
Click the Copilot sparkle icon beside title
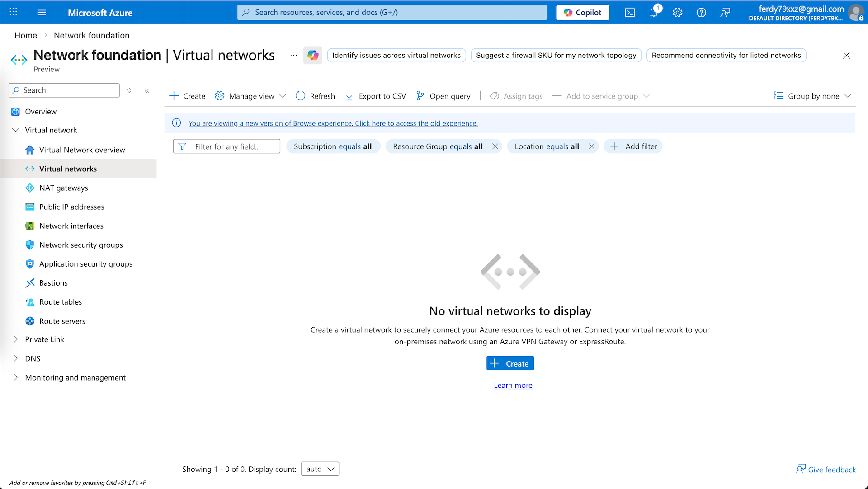313,55
